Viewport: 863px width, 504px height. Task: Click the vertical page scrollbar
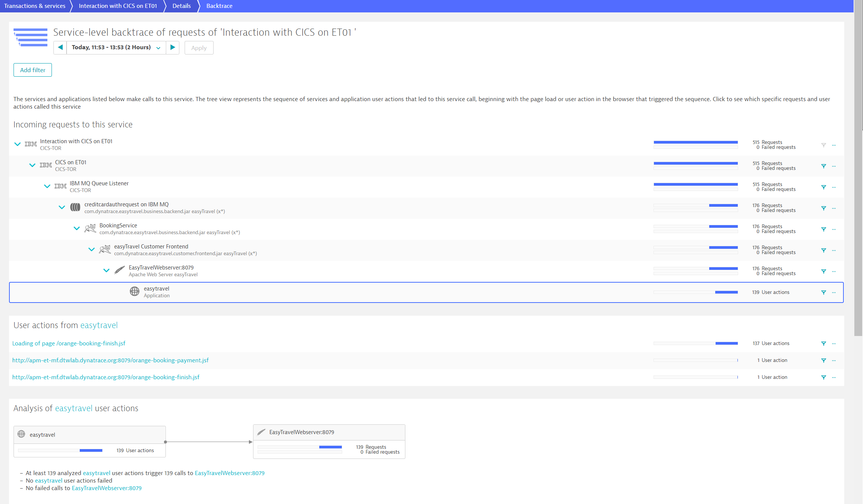pyautogui.click(x=858, y=168)
